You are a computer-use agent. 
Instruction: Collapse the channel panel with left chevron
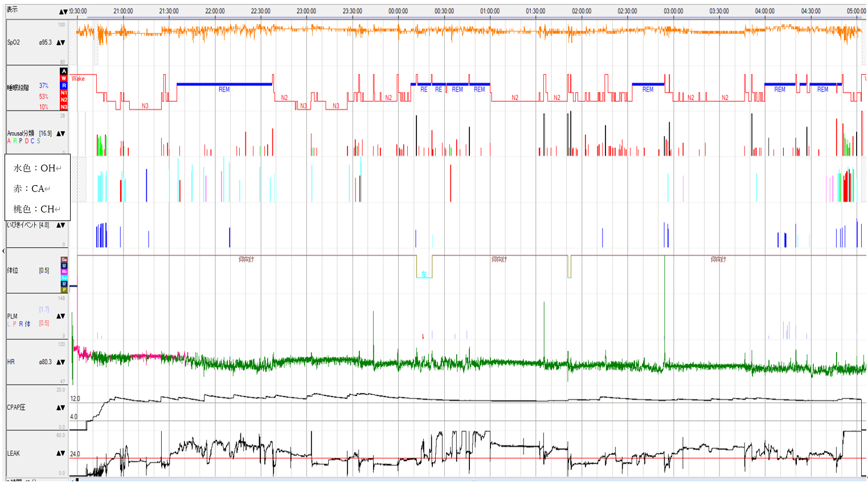click(x=3, y=251)
